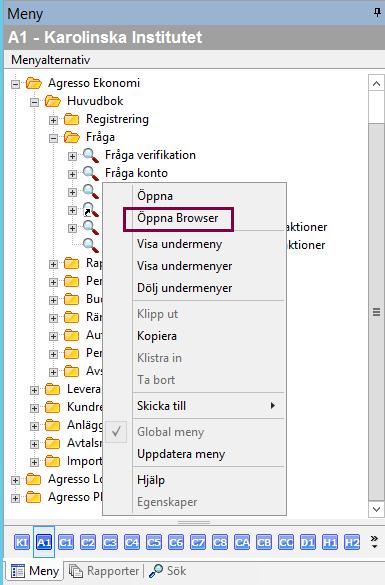Switch to the C6 client icon
The height and width of the screenshot is (585, 385).
[176, 542]
